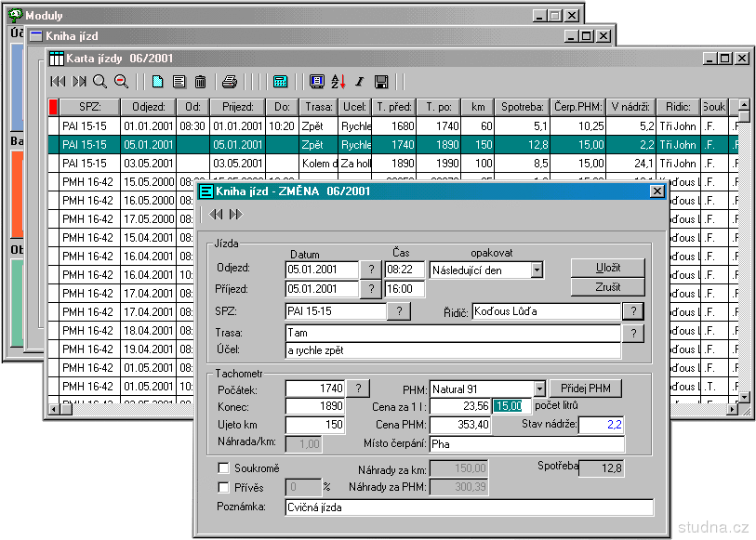The width and height of the screenshot is (756, 540).
Task: Open the Řidič lookup button
Action: tap(633, 311)
